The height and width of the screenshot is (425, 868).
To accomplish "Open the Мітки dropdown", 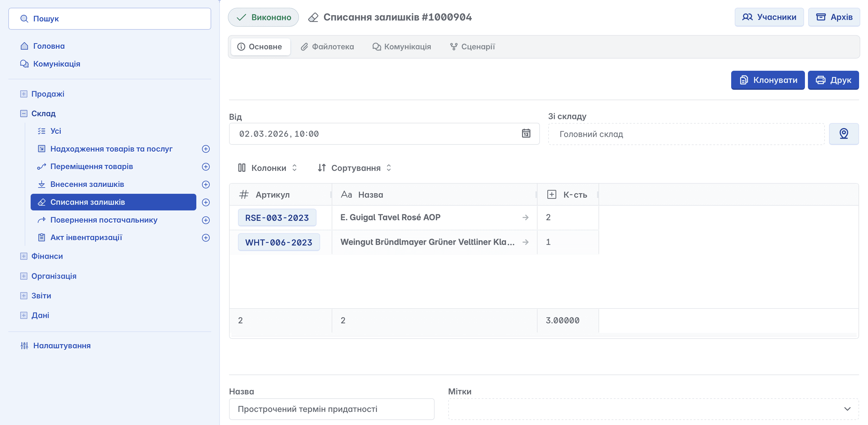I will click(x=653, y=409).
